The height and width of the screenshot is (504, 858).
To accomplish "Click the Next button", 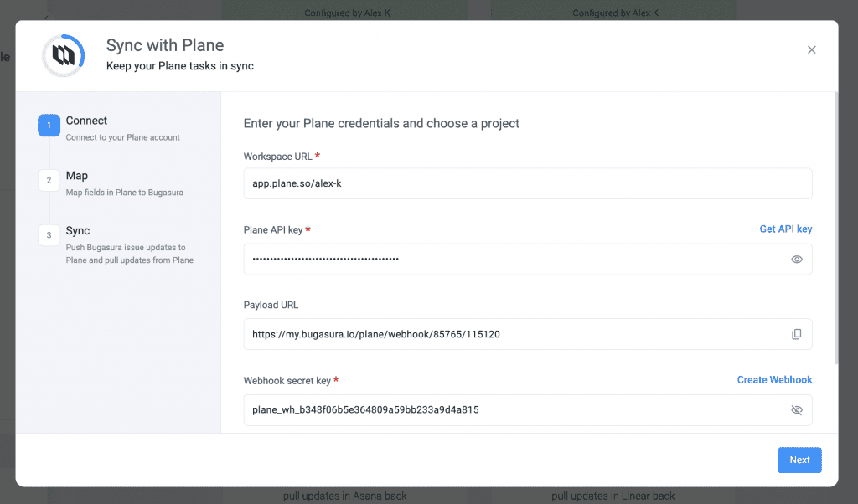I will tap(799, 460).
